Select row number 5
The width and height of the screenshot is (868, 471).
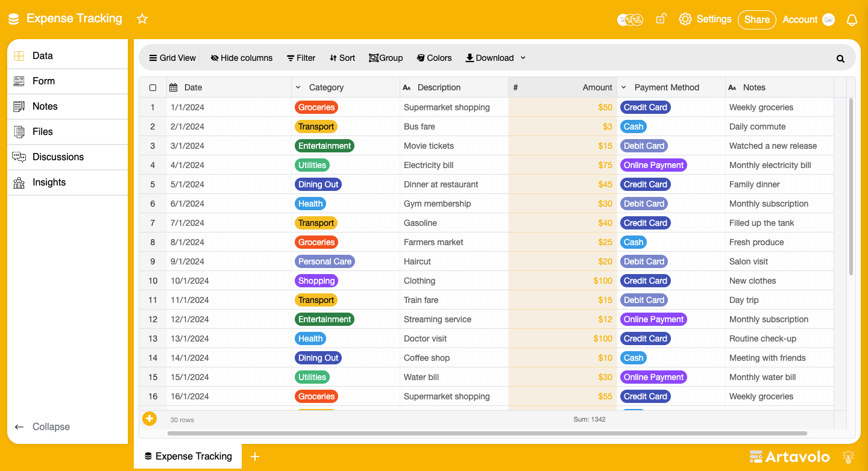point(153,184)
